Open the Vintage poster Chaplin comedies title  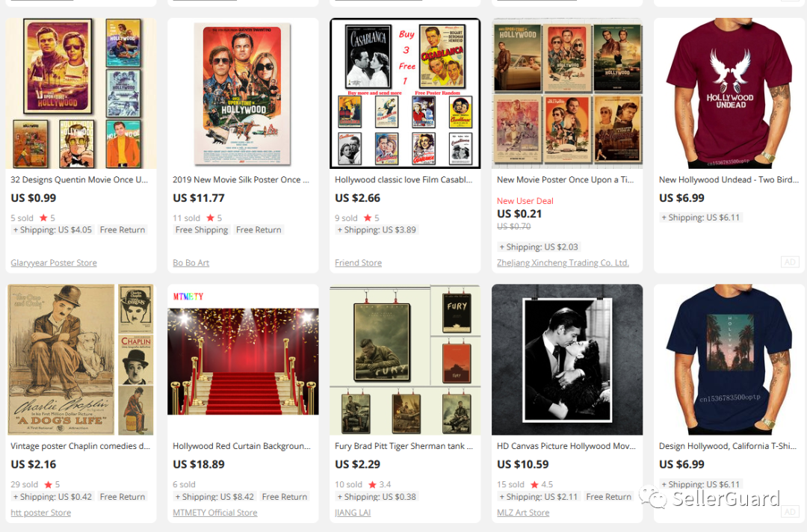80,446
